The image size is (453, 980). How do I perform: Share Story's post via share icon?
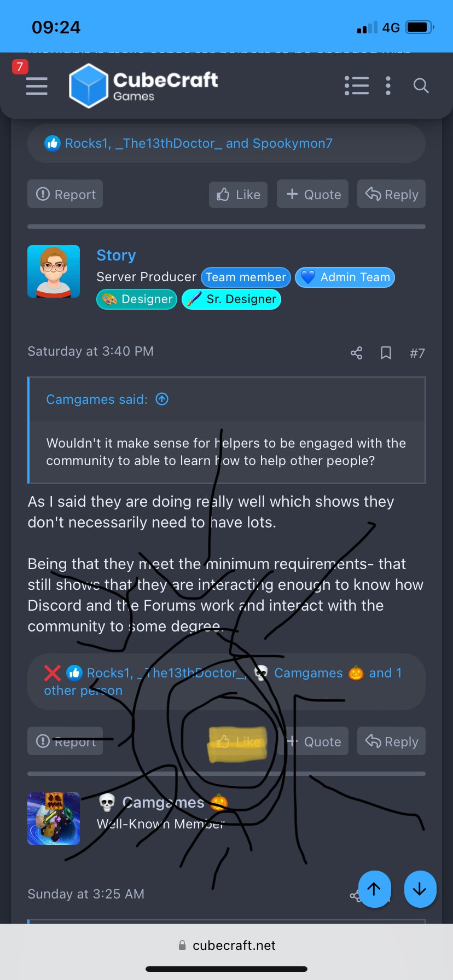[x=356, y=353]
